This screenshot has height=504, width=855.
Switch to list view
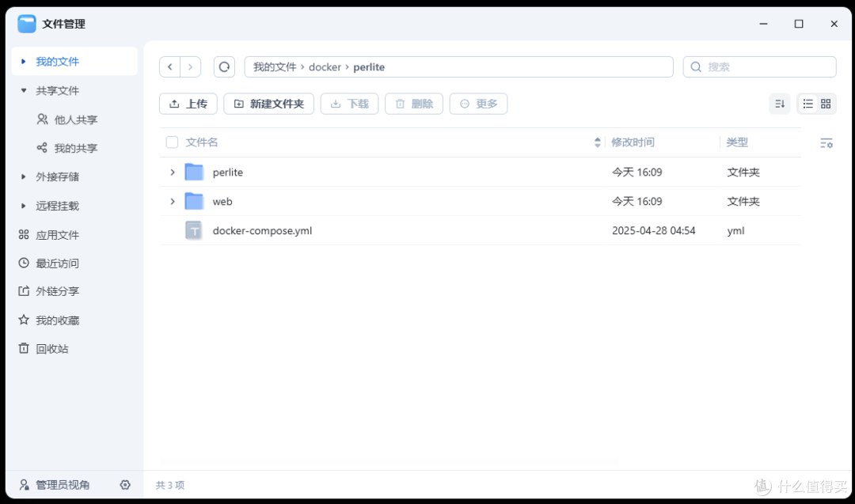(807, 104)
